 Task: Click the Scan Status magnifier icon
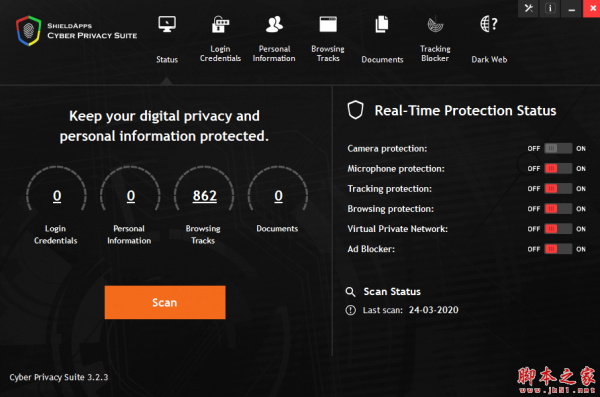[x=350, y=292]
